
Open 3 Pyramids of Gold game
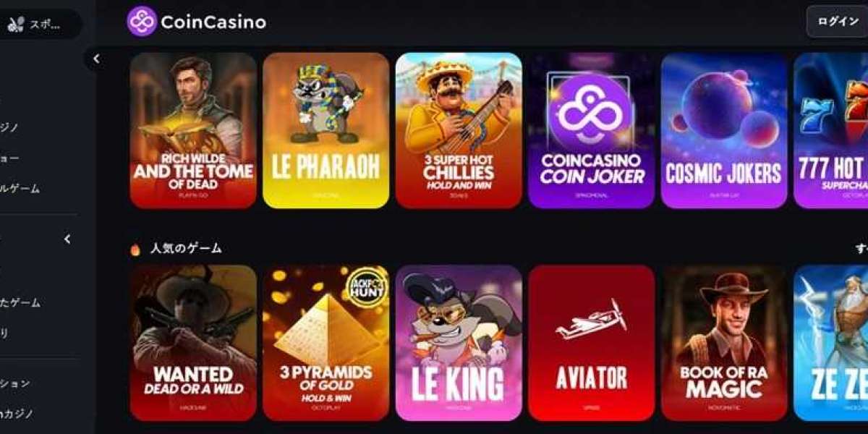coord(325,343)
